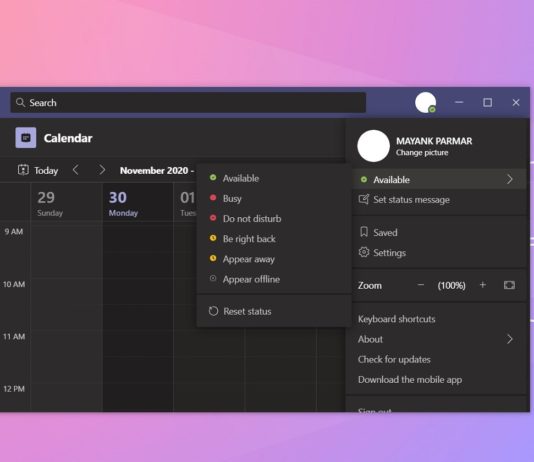Choose Do not disturb status

[x=274, y=219]
